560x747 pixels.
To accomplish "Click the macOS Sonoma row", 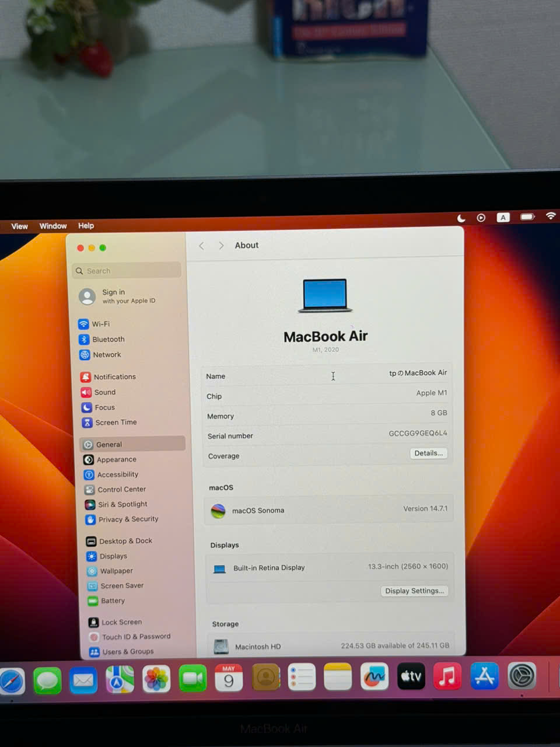I will [329, 510].
